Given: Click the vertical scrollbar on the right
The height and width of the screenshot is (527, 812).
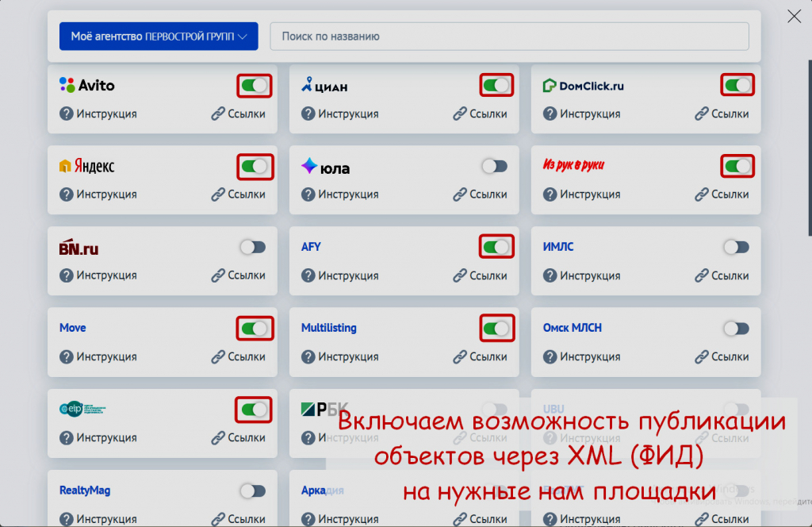Looking at the screenshot, I should 809,148.
